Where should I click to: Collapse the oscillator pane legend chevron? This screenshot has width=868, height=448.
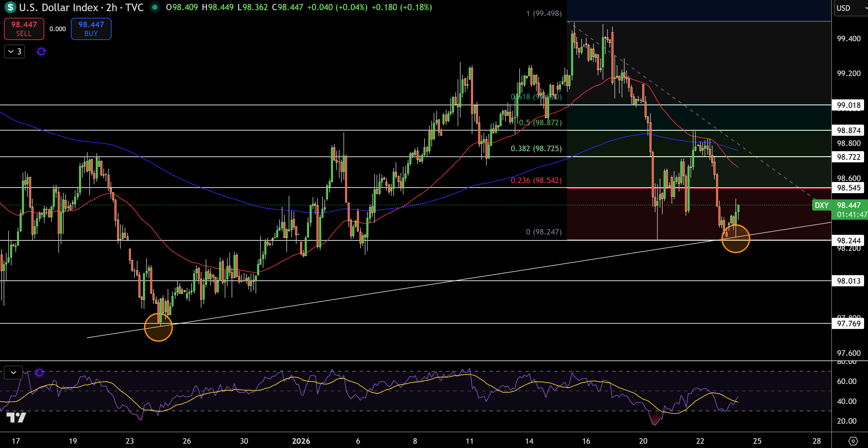pos(13,373)
